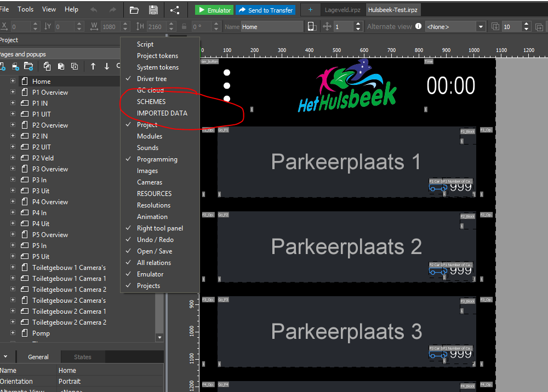Click the Open project folder icon

134,10
